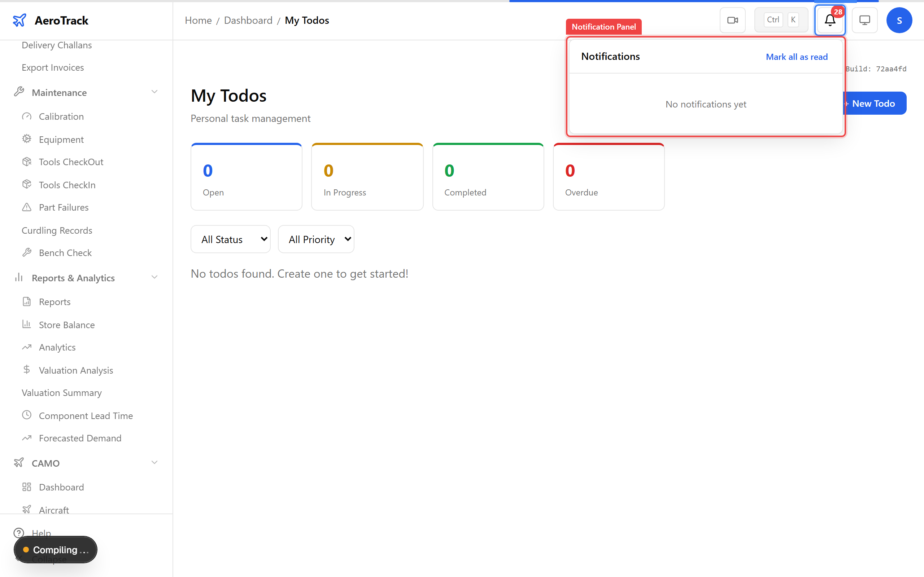Screen dimensions: 924x577
Task: Open the Forecasted Demand analytics page
Action: 80,438
